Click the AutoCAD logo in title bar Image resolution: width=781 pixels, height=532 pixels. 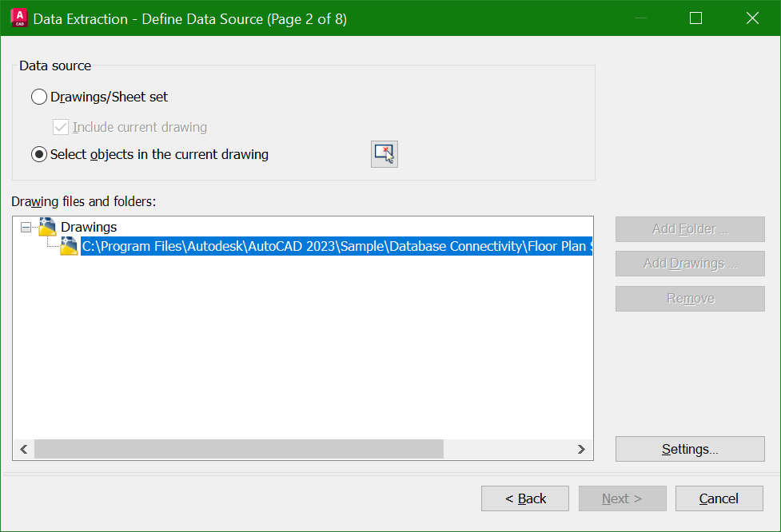tap(14, 18)
